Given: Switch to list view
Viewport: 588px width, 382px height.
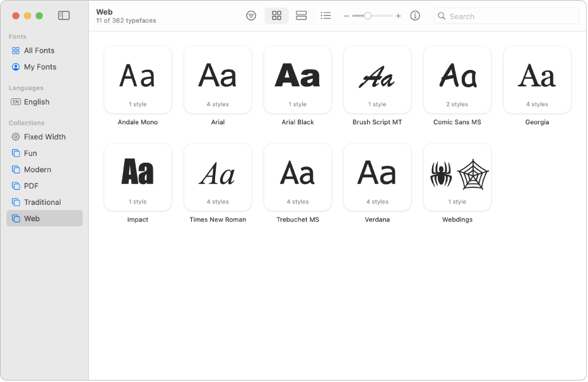Looking at the screenshot, I should coord(326,16).
